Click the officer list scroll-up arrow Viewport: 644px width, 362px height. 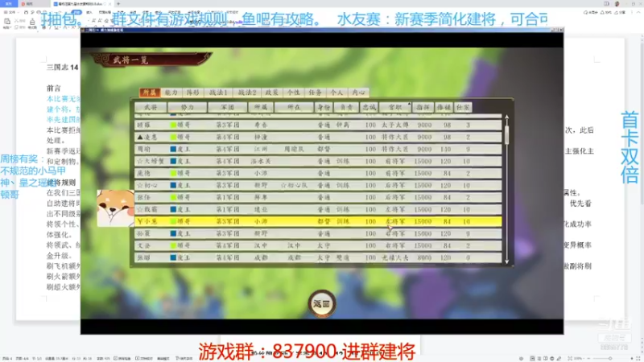[x=507, y=117]
